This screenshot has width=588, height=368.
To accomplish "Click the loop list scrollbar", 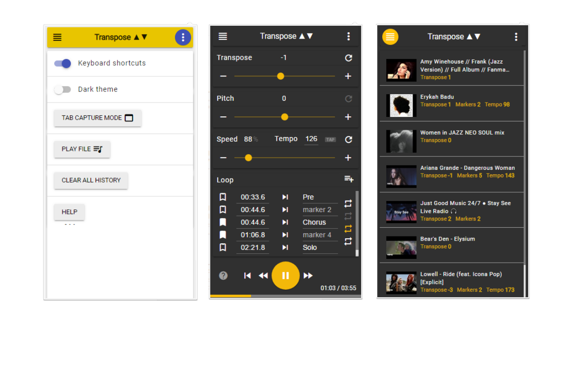I will click(357, 224).
